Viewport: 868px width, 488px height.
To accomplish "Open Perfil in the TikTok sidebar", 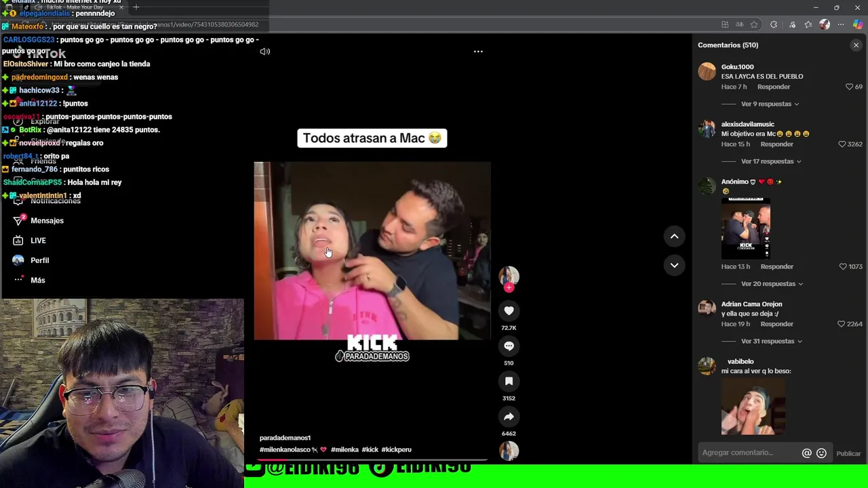I will (39, 260).
